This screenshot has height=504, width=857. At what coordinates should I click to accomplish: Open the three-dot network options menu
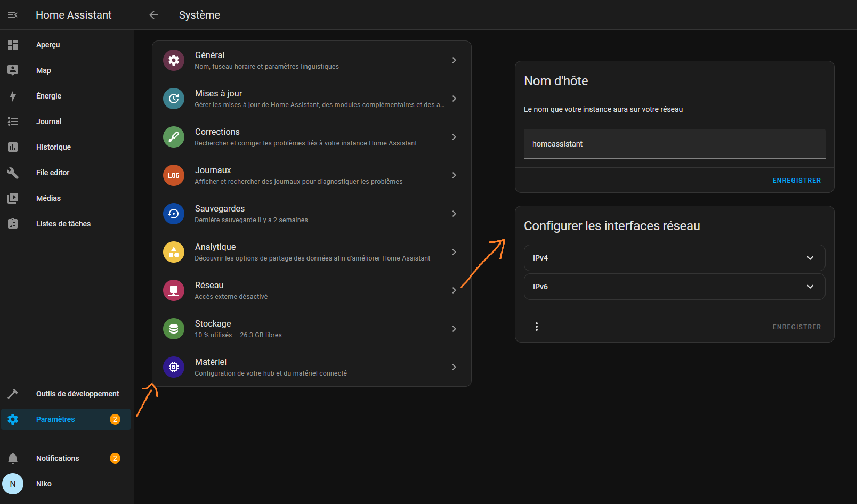(x=536, y=327)
